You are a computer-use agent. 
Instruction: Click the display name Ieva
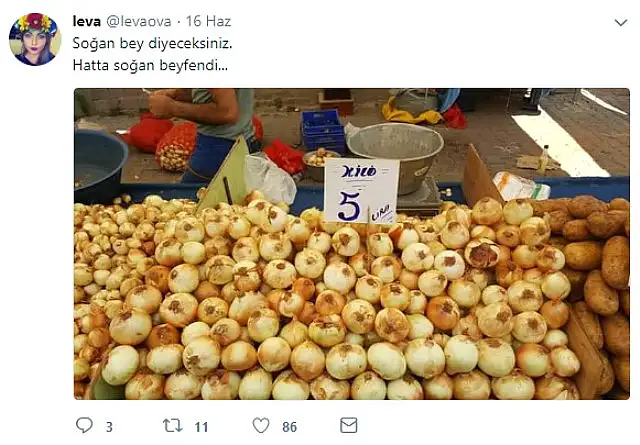[87, 22]
